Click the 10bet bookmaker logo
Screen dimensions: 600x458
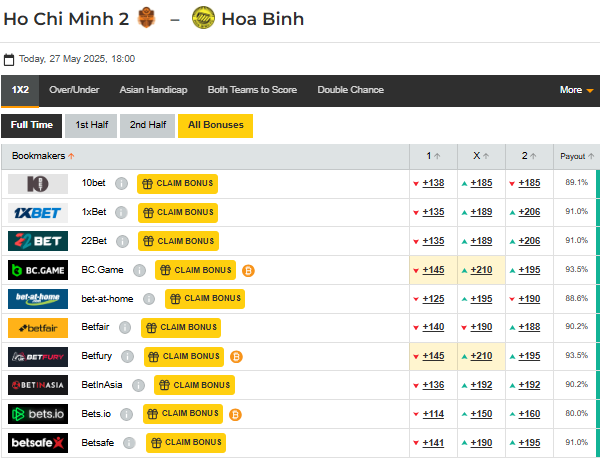pos(38,184)
